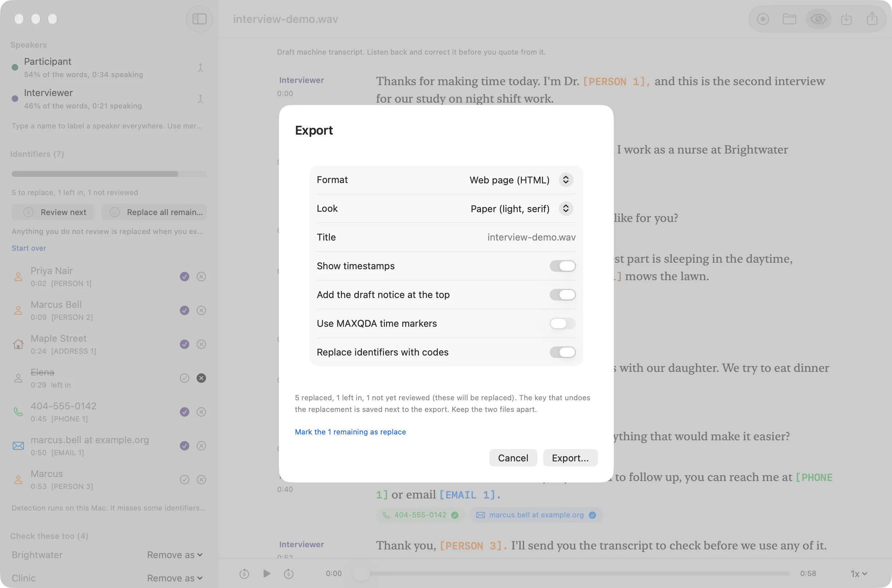Toggle the sidebar panel icon
The width and height of the screenshot is (892, 588).
(x=199, y=19)
